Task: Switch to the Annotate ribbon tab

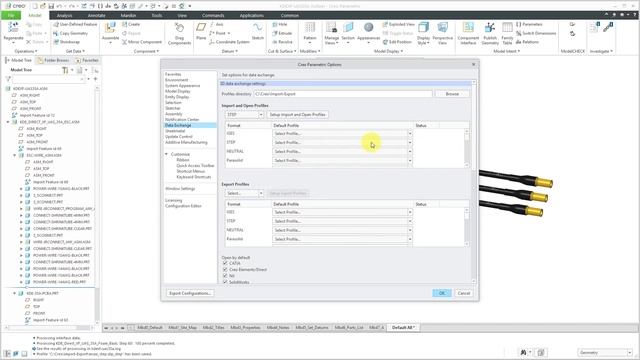Action: (97, 16)
